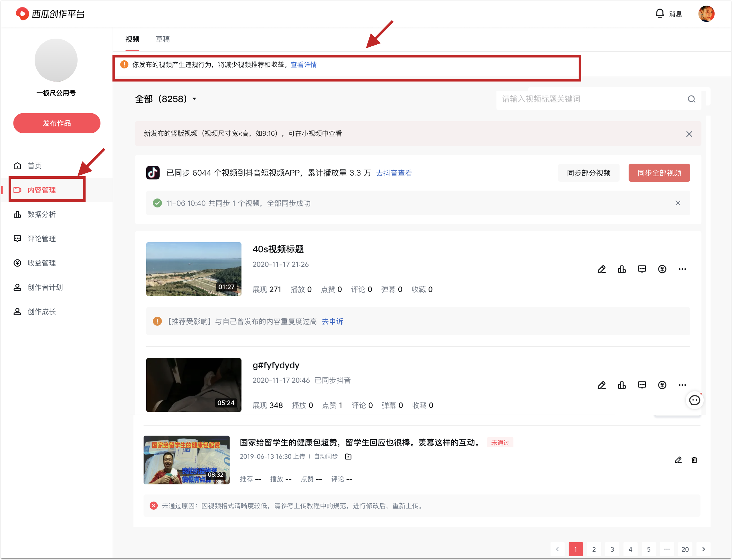Open comments for g#fyfydydy video
Screen dimensions: 732x560
pos(642,385)
